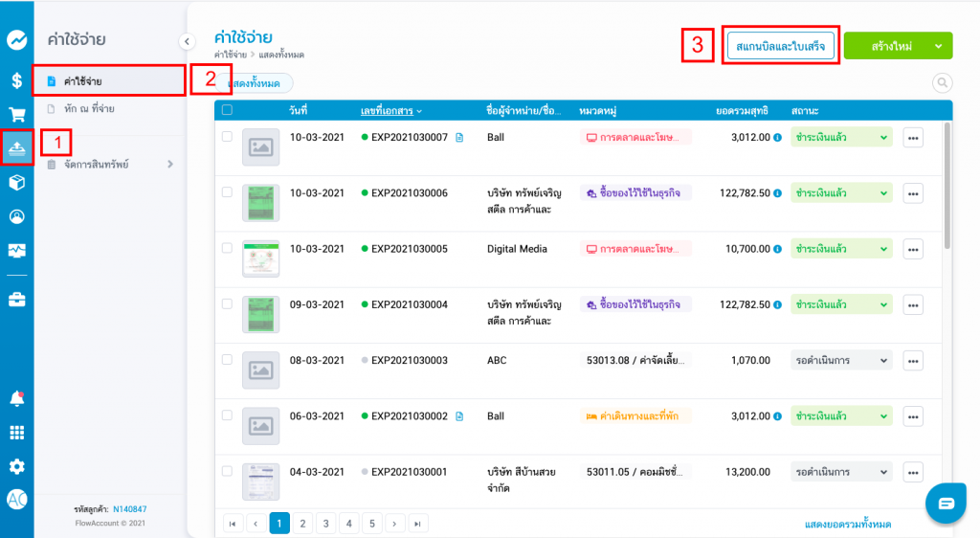980x538 pixels.
Task: Open the notification bell icon
Action: [x=16, y=398]
